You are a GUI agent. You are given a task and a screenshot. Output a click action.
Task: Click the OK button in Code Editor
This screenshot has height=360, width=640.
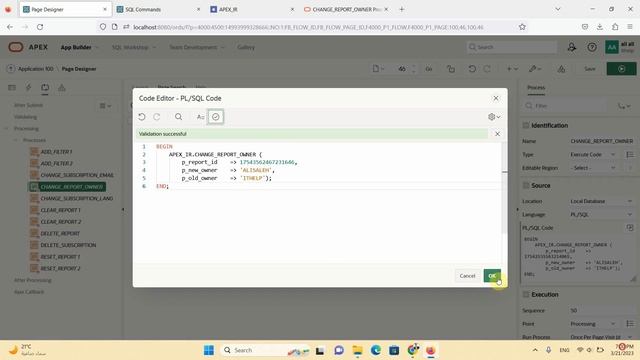pyautogui.click(x=492, y=276)
